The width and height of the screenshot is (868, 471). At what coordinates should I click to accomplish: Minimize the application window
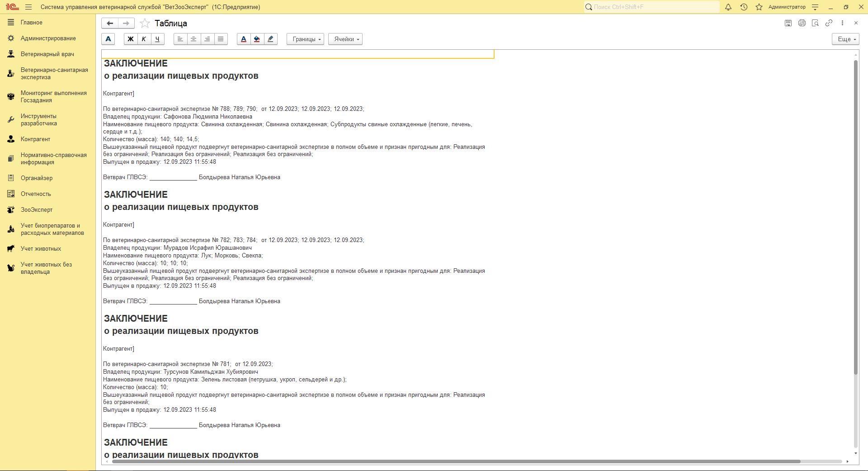(x=830, y=7)
